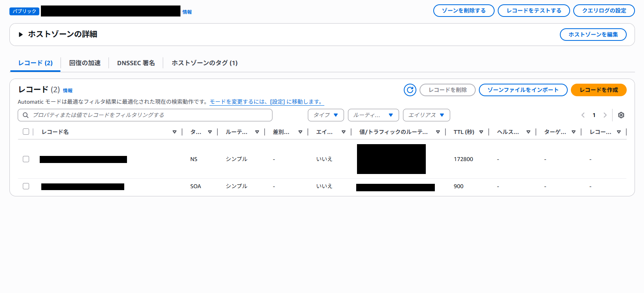Sort by 値/トラフィックのルーティング column arrow
The height and width of the screenshot is (293, 644).
(438, 132)
